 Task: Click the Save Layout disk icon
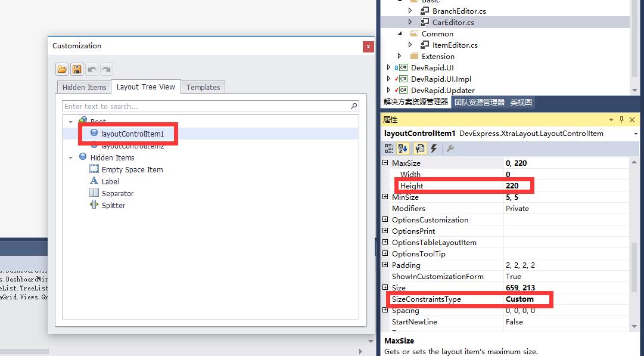(77, 69)
